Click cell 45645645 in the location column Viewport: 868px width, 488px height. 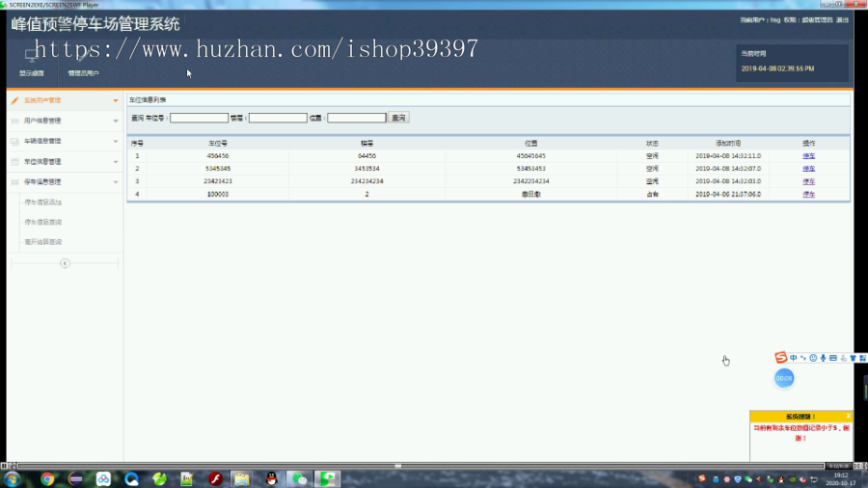pos(530,156)
